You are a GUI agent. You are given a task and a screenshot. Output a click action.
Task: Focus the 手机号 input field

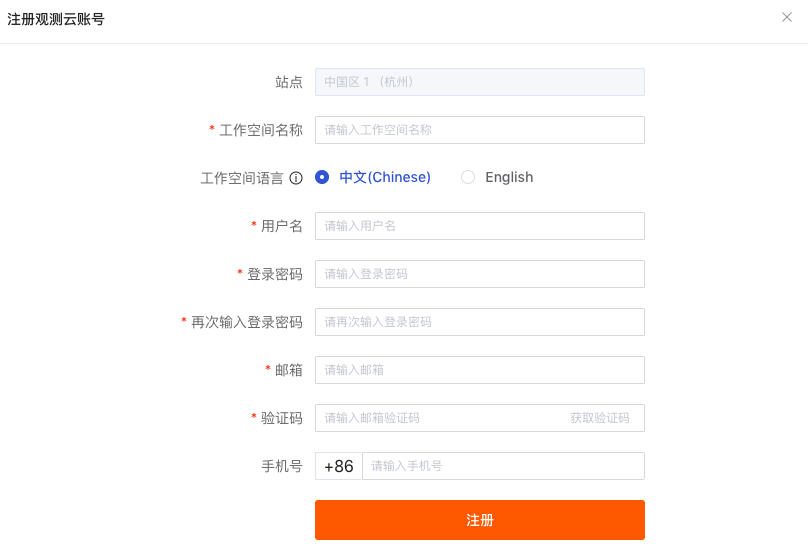(503, 466)
